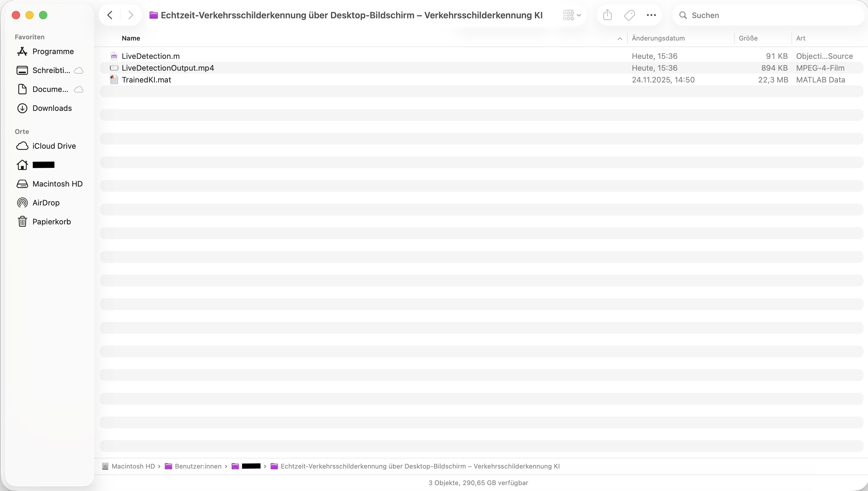Open Papierkorb trash in sidebar

tap(51, 222)
